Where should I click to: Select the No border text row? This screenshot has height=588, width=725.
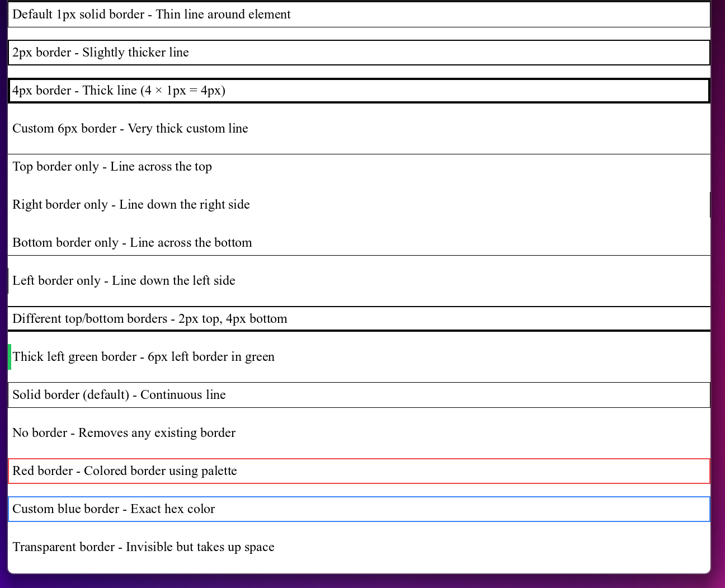pos(124,433)
